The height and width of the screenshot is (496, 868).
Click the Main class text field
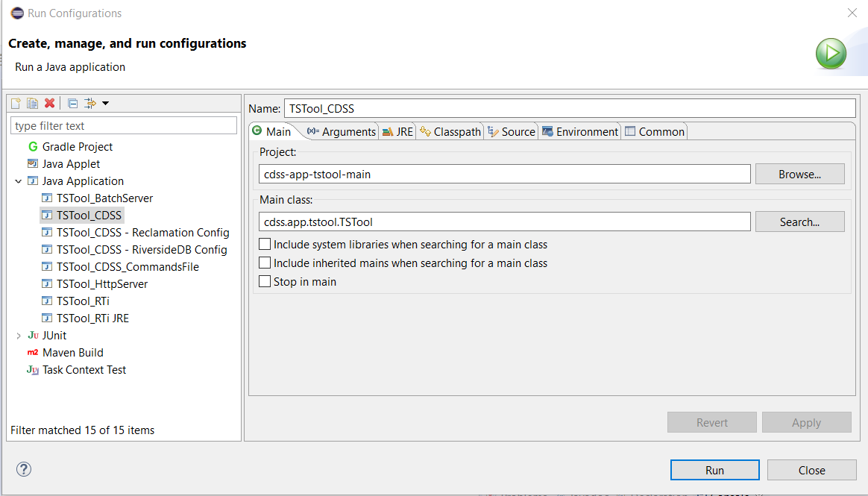[x=504, y=222]
